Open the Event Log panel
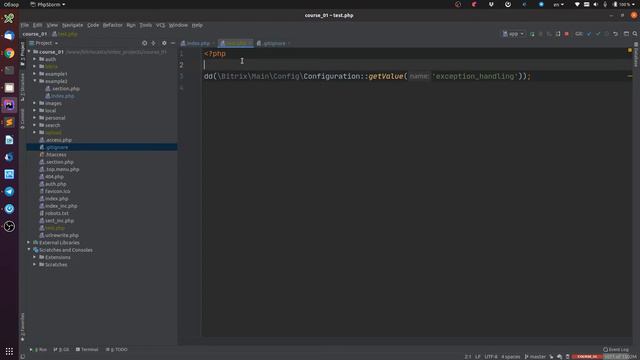640x360 pixels. [616, 349]
